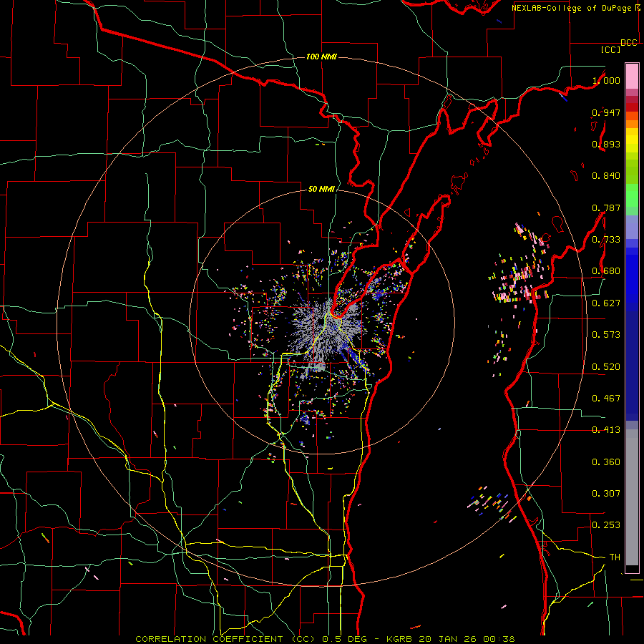Click the [CC] legend unit label
Image resolution: width=644 pixels, height=644 pixels.
coord(610,49)
